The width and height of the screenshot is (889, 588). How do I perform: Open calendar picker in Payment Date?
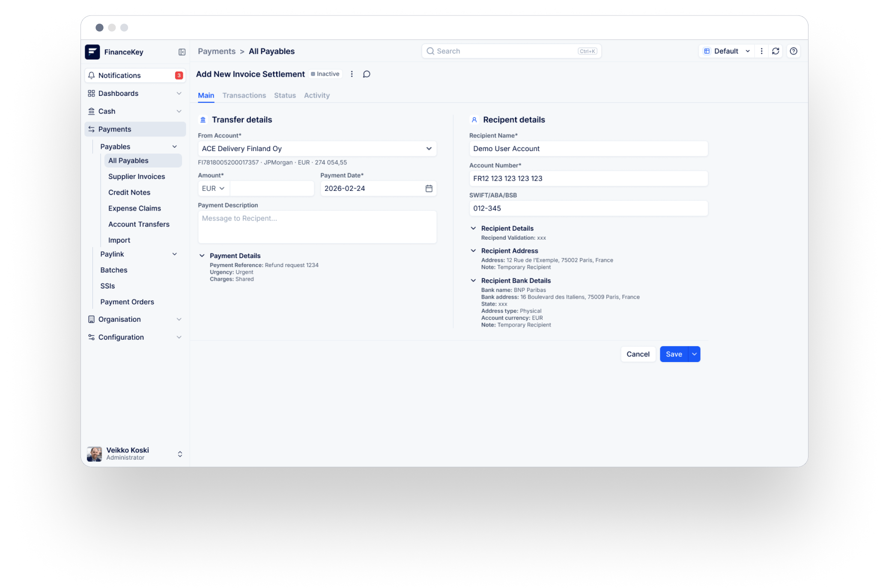coord(429,189)
